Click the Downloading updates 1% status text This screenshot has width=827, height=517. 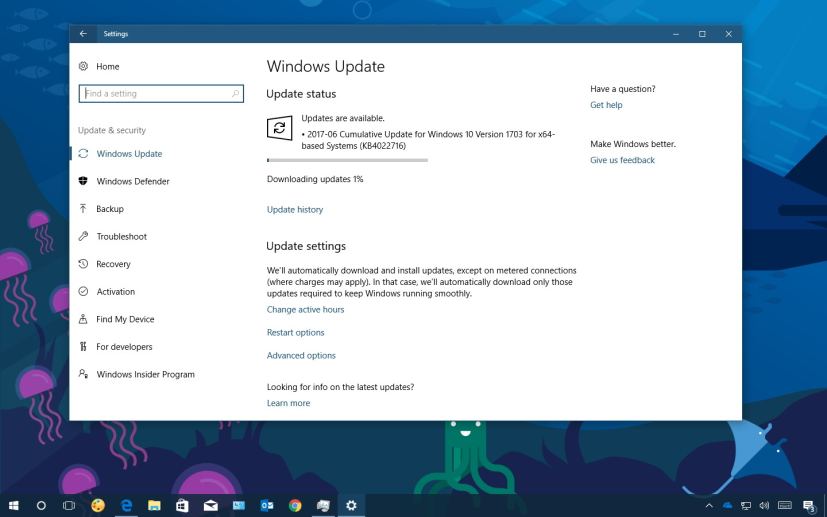click(315, 179)
